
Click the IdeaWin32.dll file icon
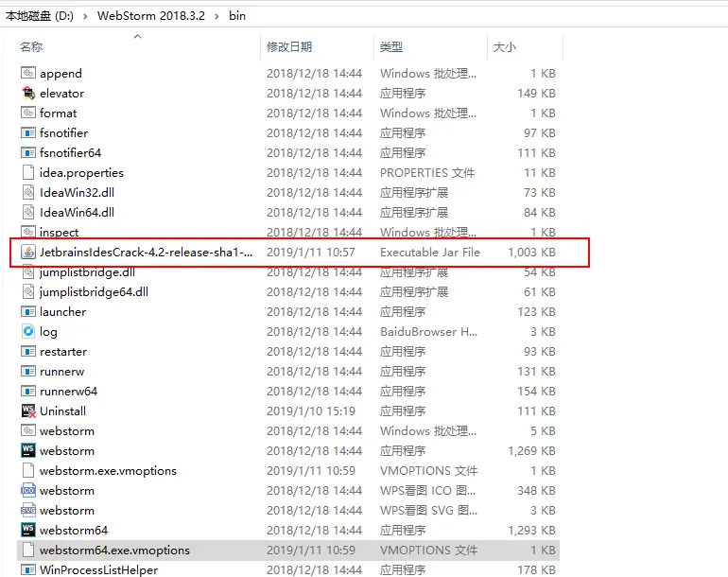(28, 192)
